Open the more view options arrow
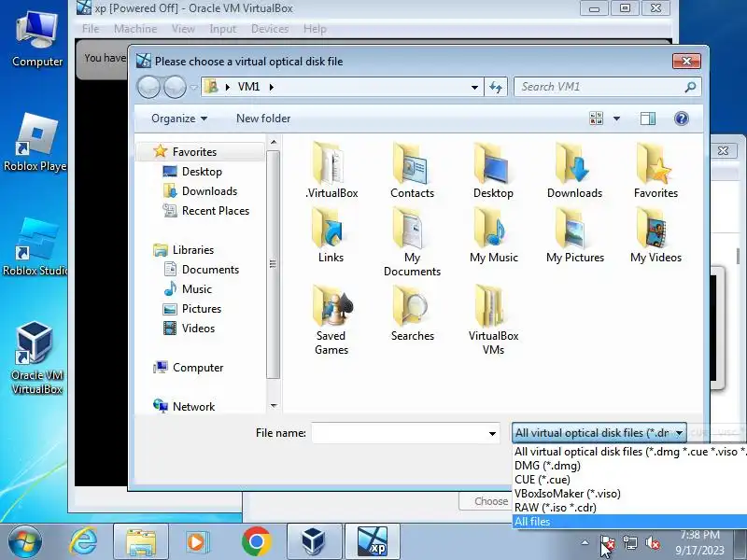Screen dimensions: 747x560 point(616,119)
